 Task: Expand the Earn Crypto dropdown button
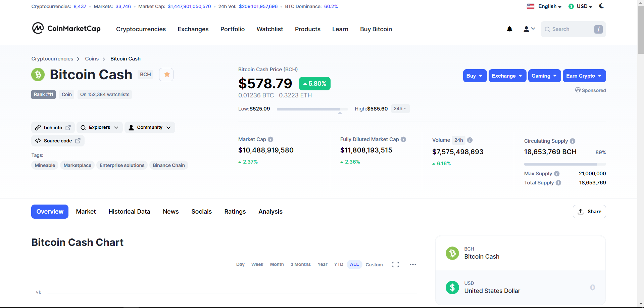pos(584,76)
